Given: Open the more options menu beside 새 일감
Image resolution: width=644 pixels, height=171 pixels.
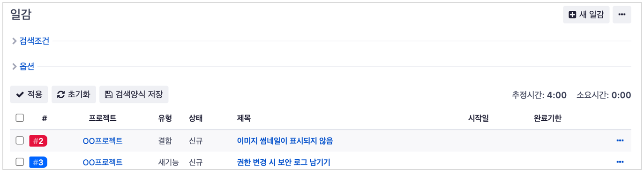Looking at the screenshot, I should pos(622,15).
